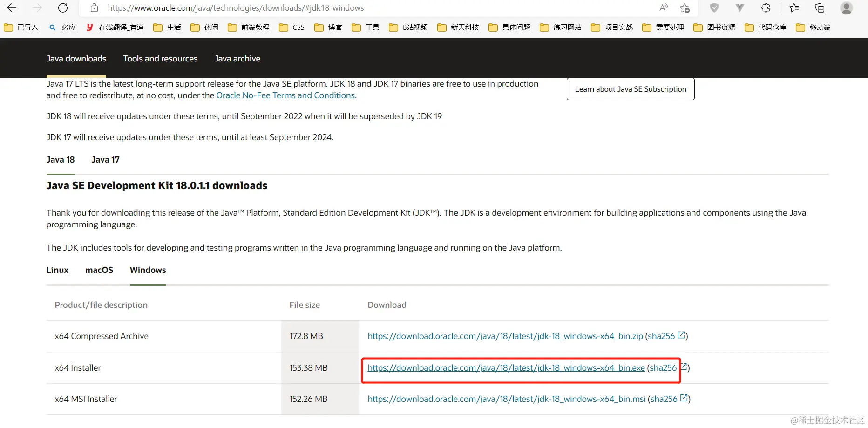This screenshot has width=868, height=428.
Task: Open the 生活 bookmarks folder
Action: coord(167,27)
